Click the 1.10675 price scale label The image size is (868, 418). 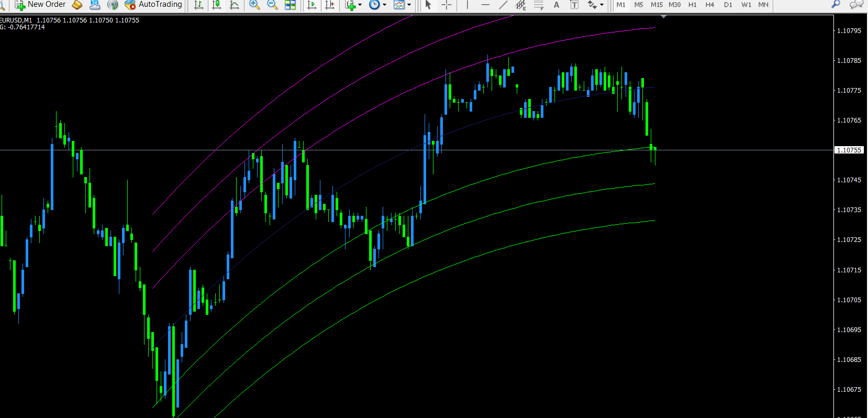tap(849, 390)
